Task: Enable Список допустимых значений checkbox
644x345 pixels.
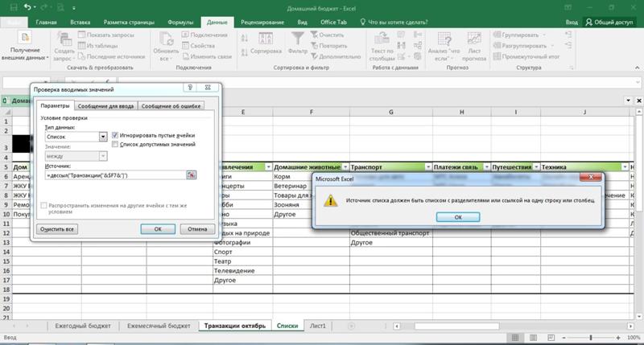Action: tap(115, 145)
